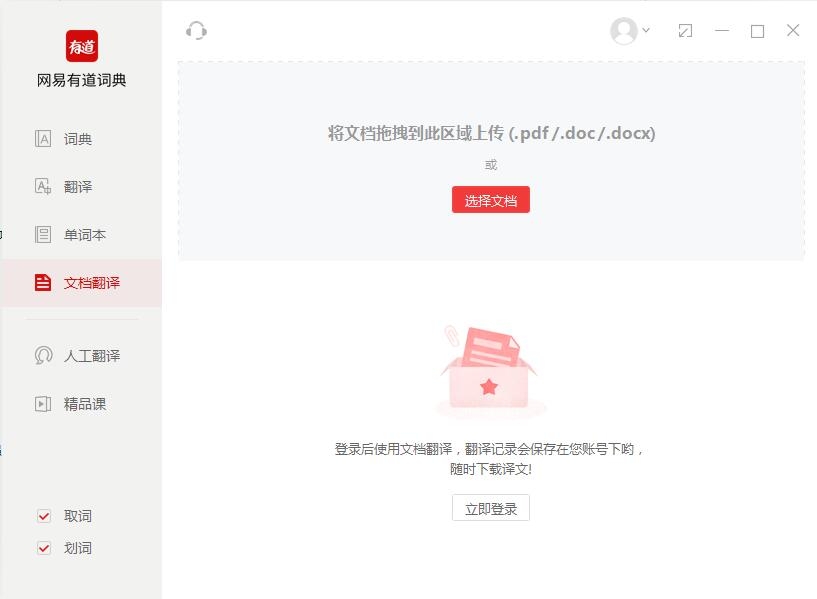The image size is (817, 599).
Task: Click the 词典 dictionary icon
Action: pyautogui.click(x=43, y=139)
